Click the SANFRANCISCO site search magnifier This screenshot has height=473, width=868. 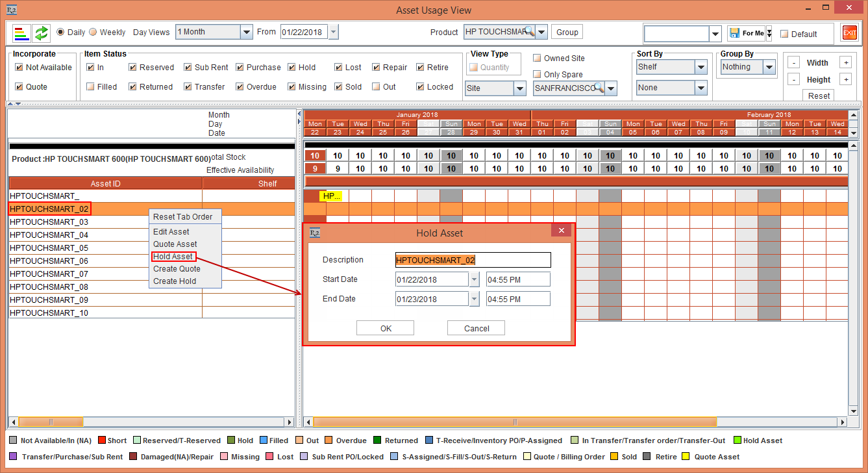598,88
